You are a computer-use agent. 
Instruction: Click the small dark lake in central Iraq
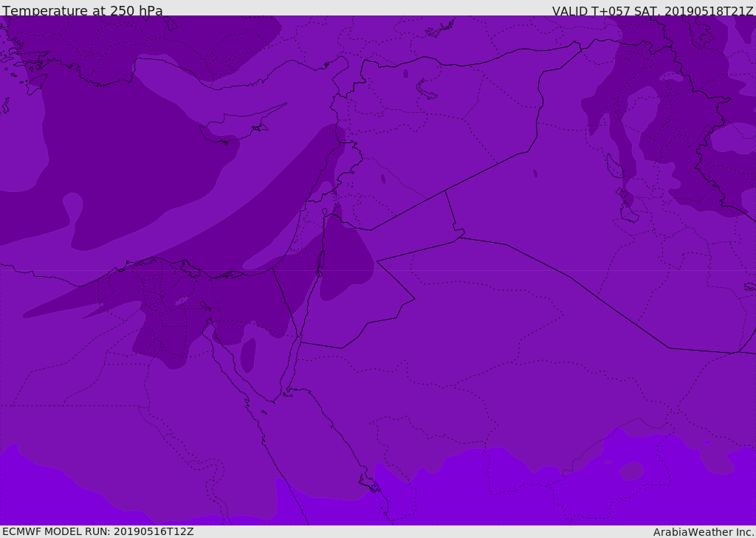(x=535, y=173)
